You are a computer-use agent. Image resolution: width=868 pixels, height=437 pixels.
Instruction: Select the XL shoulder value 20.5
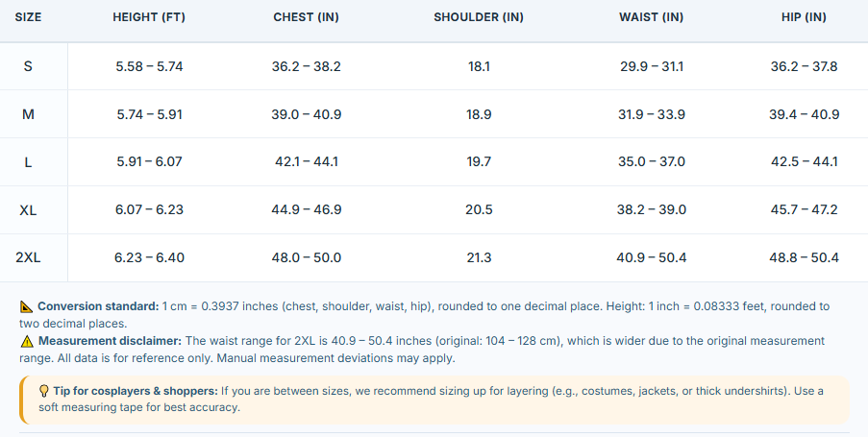coord(479,210)
